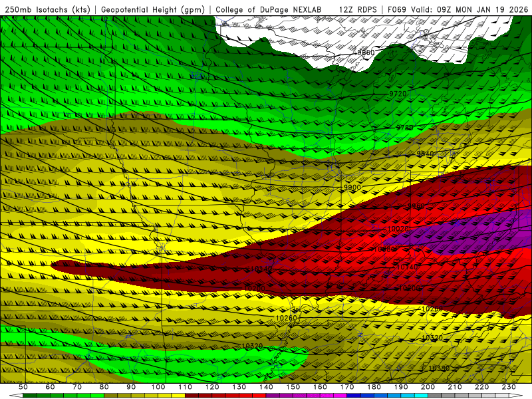Screen dimensions: 532x399
Task: Click the 170 legend value
Action: [x=346, y=387]
